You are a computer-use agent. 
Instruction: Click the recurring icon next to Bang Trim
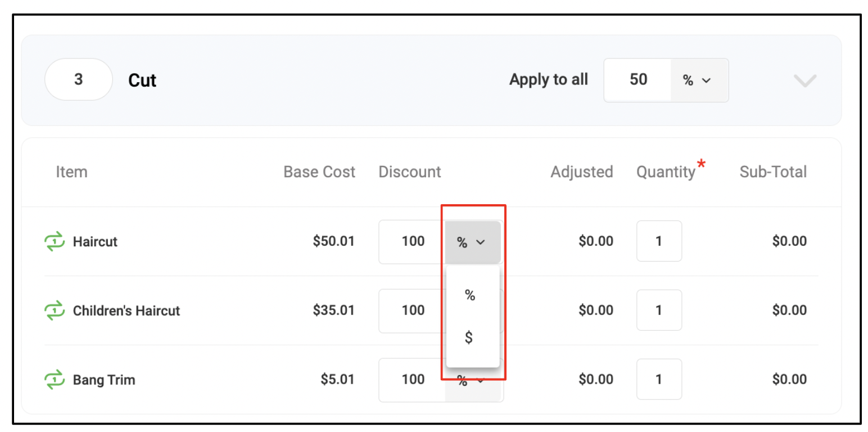coord(55,380)
